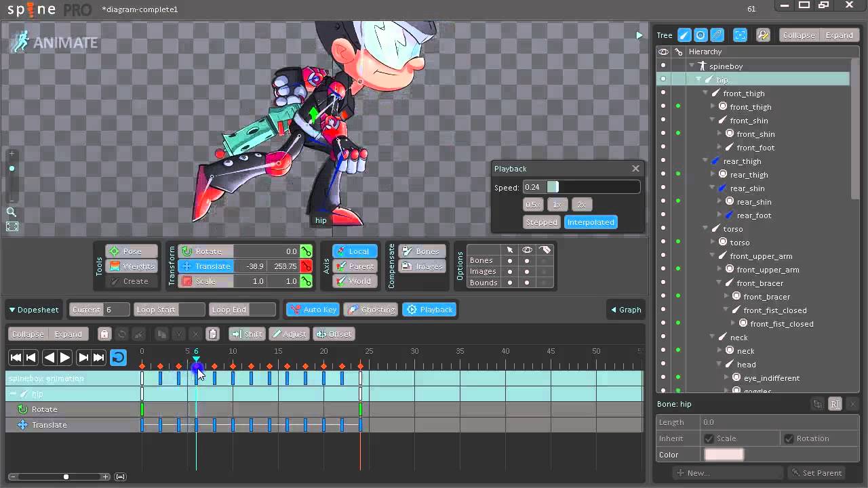Select the Pose tool
The image size is (868, 488).
click(132, 251)
